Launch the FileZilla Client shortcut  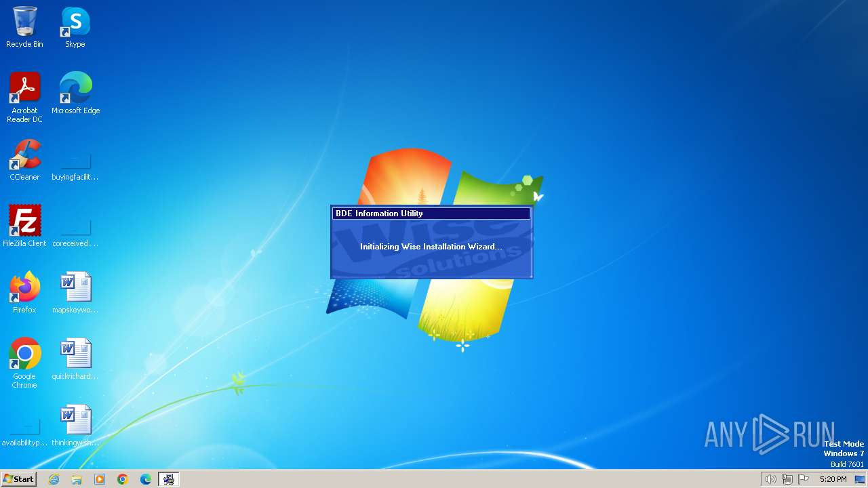24,226
